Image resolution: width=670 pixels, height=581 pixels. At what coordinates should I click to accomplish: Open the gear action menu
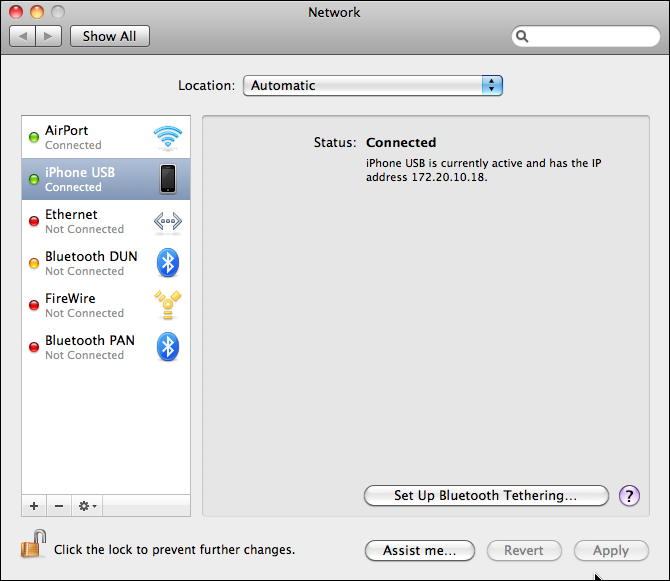coord(87,506)
